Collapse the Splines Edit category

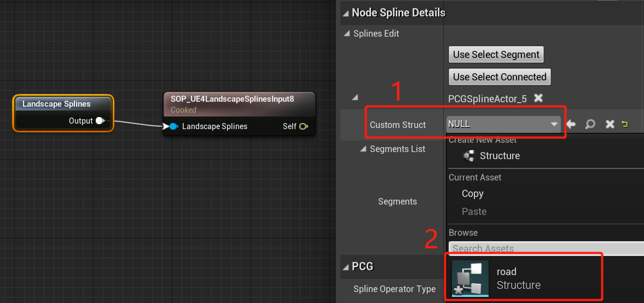coord(346,34)
